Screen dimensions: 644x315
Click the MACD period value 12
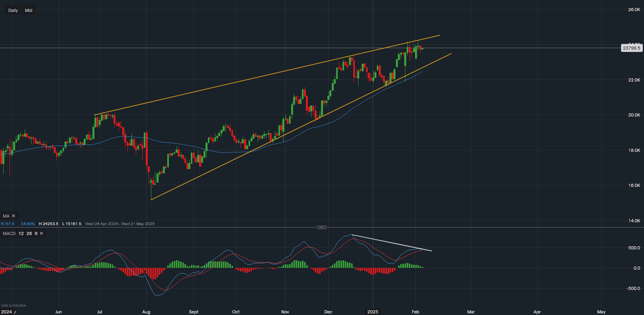tap(21, 233)
